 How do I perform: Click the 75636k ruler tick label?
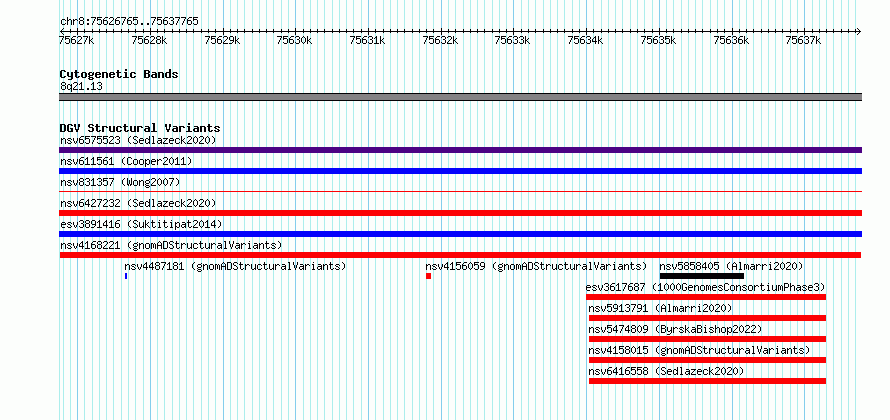731,40
